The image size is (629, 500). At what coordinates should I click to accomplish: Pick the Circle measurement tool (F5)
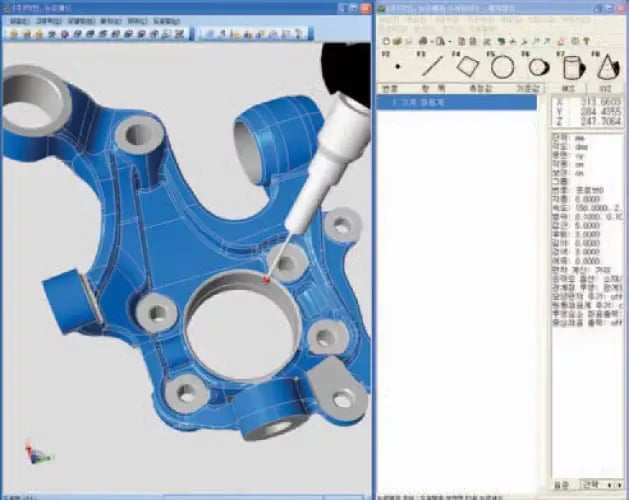(x=501, y=67)
